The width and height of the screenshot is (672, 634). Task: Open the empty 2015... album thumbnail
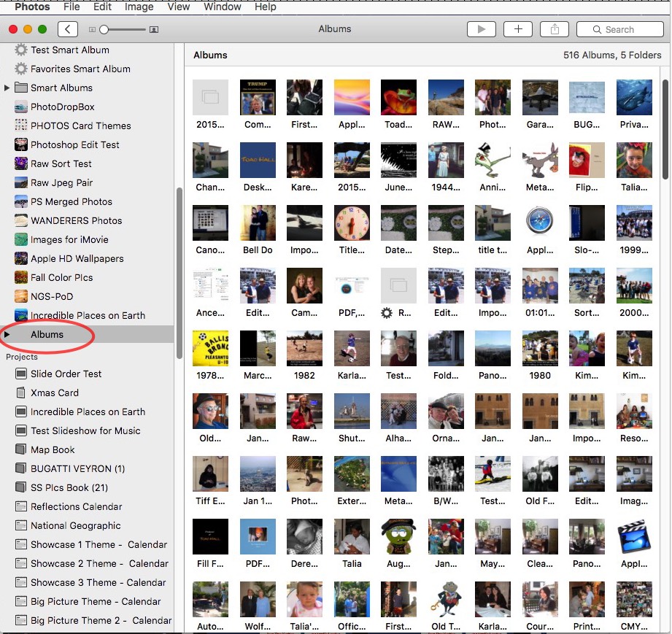point(210,97)
